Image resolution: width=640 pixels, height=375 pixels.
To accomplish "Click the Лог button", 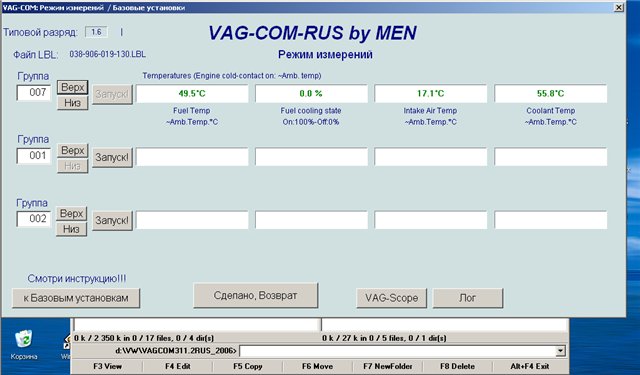I will (468, 298).
